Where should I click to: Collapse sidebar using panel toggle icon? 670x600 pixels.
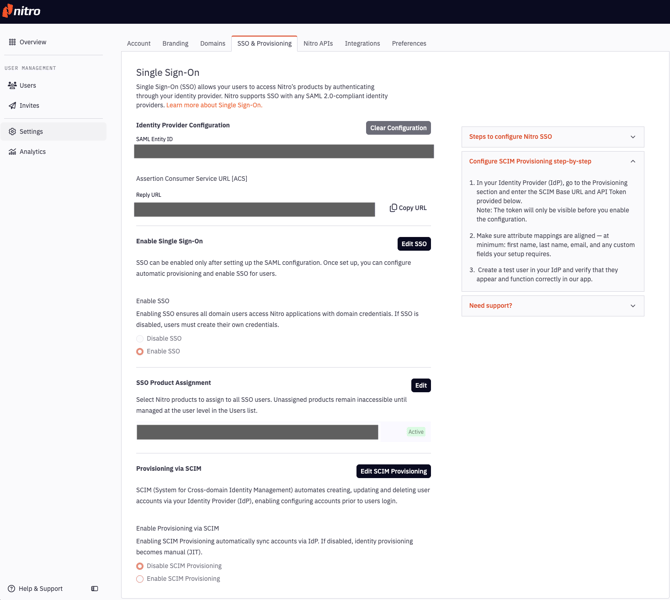pyautogui.click(x=94, y=588)
